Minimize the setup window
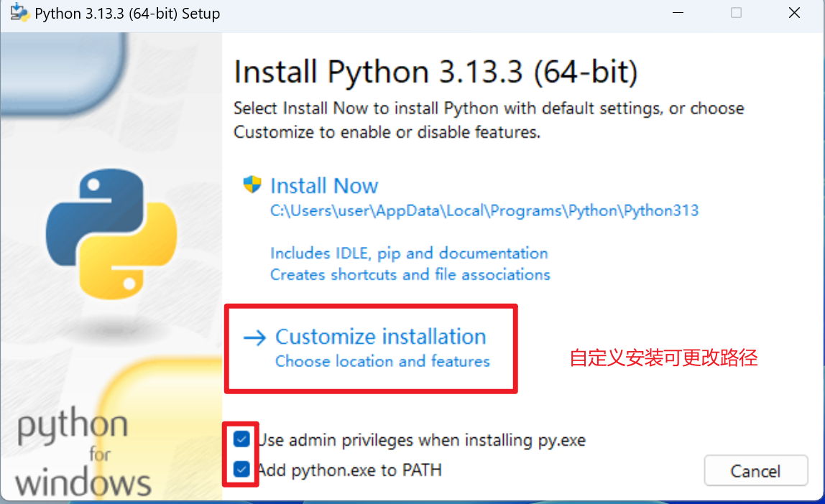Screen dimensions: 825x504 (677, 12)
